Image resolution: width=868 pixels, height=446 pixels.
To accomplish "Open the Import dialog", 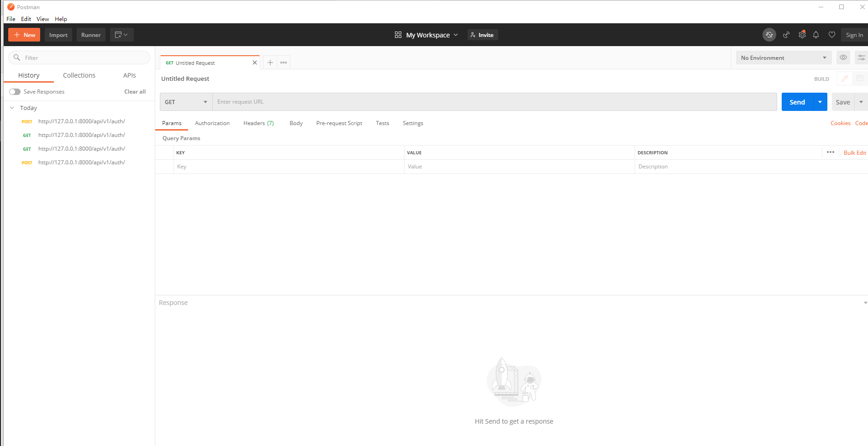I will (x=58, y=35).
